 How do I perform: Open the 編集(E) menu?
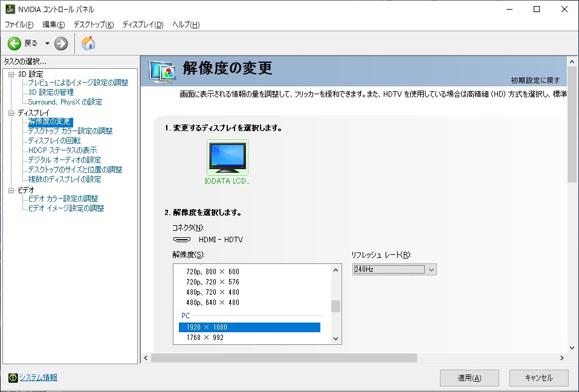pos(54,25)
